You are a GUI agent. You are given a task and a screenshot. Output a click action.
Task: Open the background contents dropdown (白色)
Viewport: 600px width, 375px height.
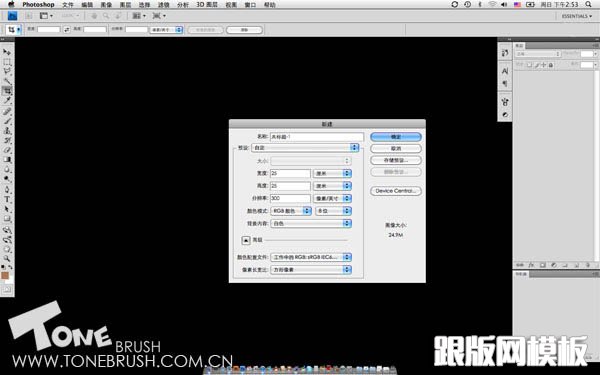[x=311, y=223]
